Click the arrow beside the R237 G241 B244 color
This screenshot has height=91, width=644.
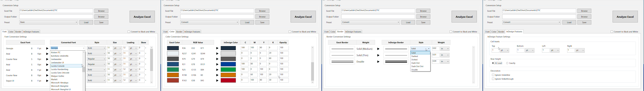(x=217, y=54)
